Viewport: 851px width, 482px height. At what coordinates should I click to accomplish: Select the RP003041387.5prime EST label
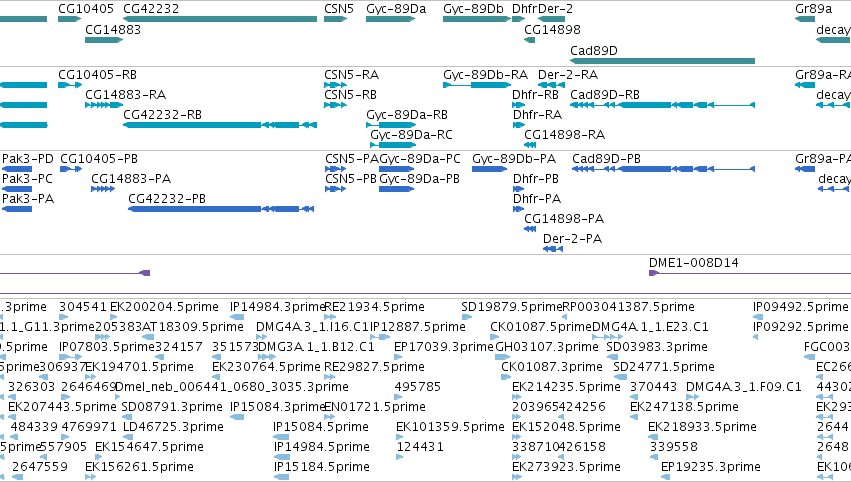click(x=628, y=307)
